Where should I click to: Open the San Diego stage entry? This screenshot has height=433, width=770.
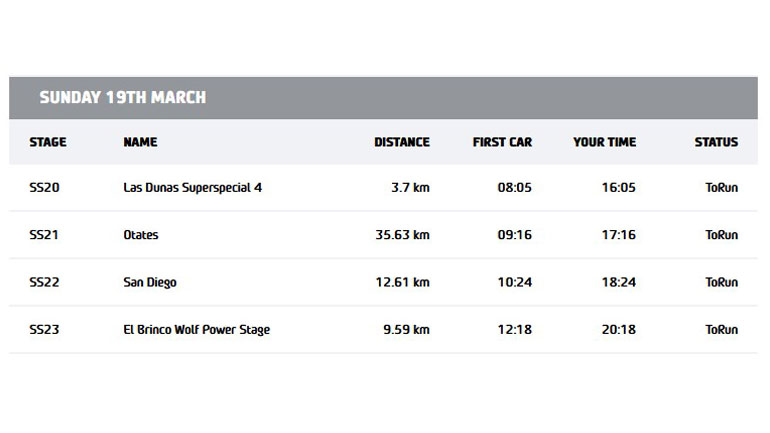tap(150, 282)
